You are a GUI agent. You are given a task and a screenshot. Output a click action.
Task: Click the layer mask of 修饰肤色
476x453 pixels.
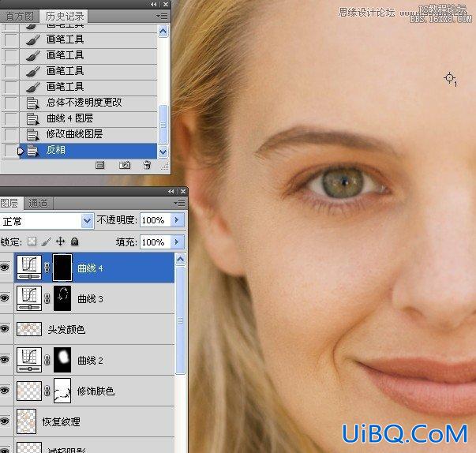pyautogui.click(x=62, y=391)
